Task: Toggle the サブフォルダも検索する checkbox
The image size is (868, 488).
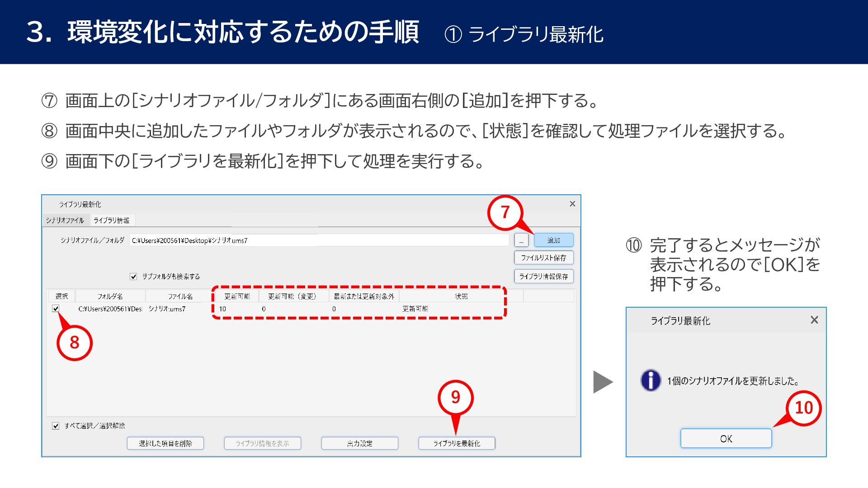Action: tap(133, 277)
